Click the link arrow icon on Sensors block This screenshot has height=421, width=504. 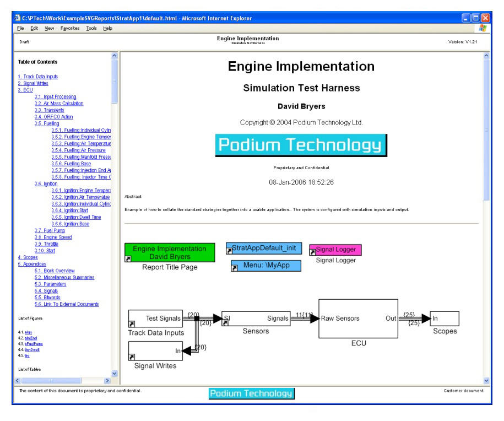tap(225, 322)
